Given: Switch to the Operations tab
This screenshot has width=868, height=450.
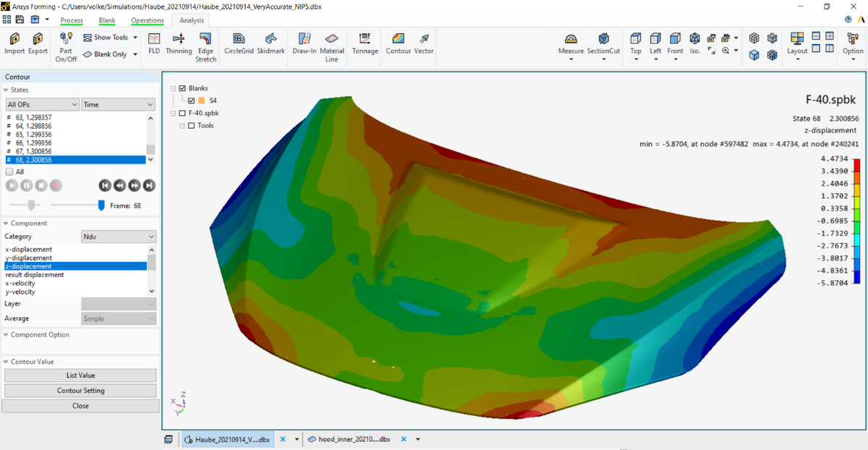Looking at the screenshot, I should tap(148, 20).
